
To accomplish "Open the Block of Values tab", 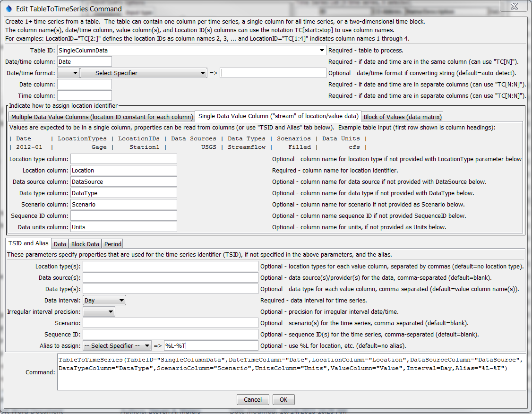I will [403, 117].
